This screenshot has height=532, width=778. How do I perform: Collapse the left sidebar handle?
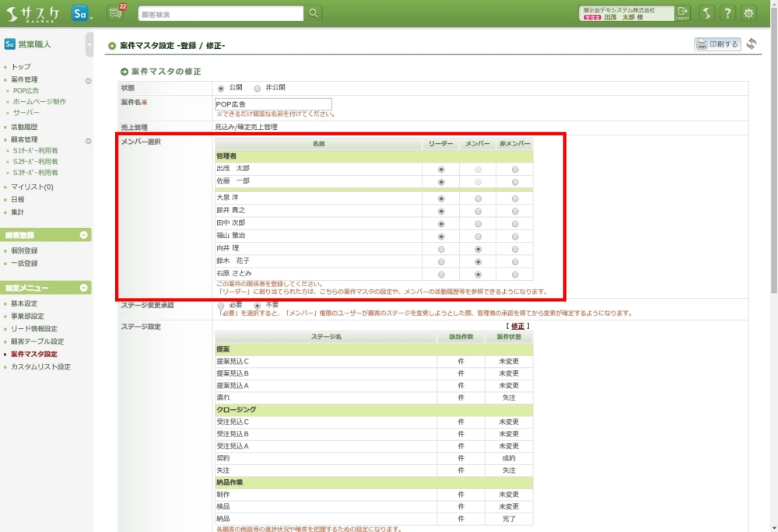point(89,44)
